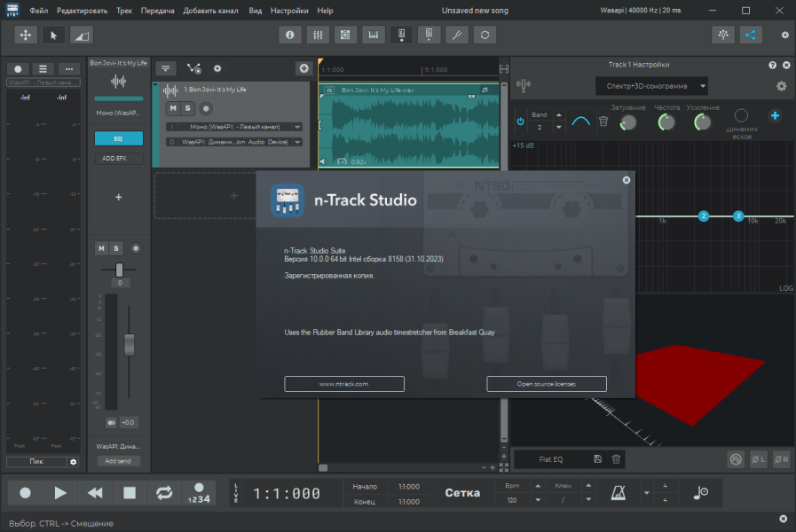Image resolution: width=796 pixels, height=532 pixels.
Task: Open the piano roll keyboard icon
Action: point(373,35)
